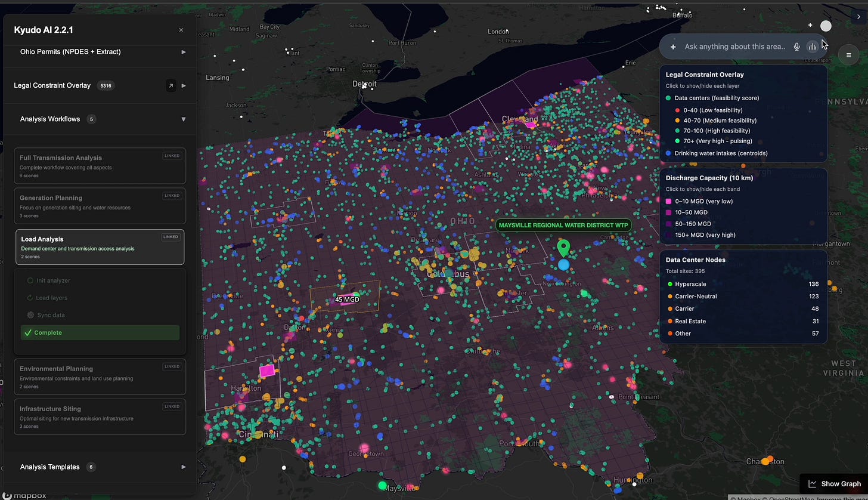Click the Init analyzer circle icon

[x=30, y=280]
